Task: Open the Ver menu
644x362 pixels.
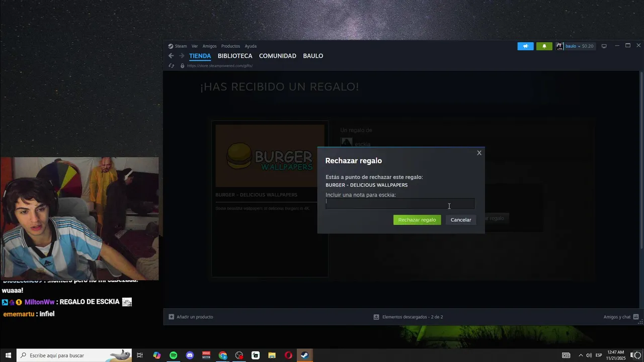Action: 195,46
